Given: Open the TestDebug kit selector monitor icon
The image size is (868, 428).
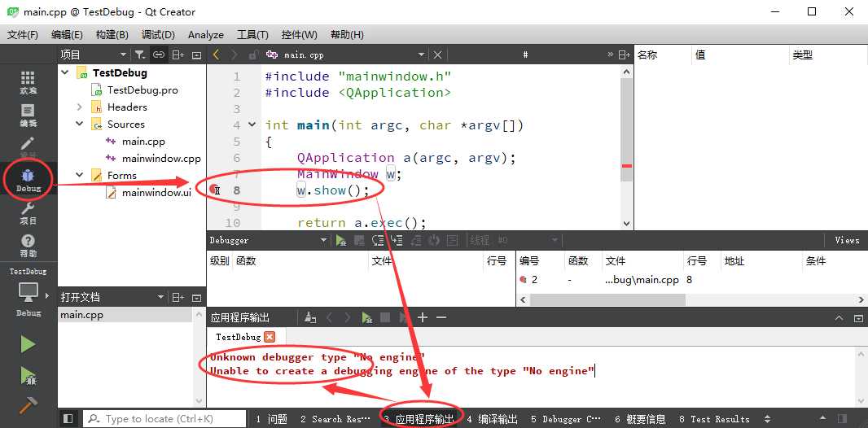Looking at the screenshot, I should tap(28, 290).
